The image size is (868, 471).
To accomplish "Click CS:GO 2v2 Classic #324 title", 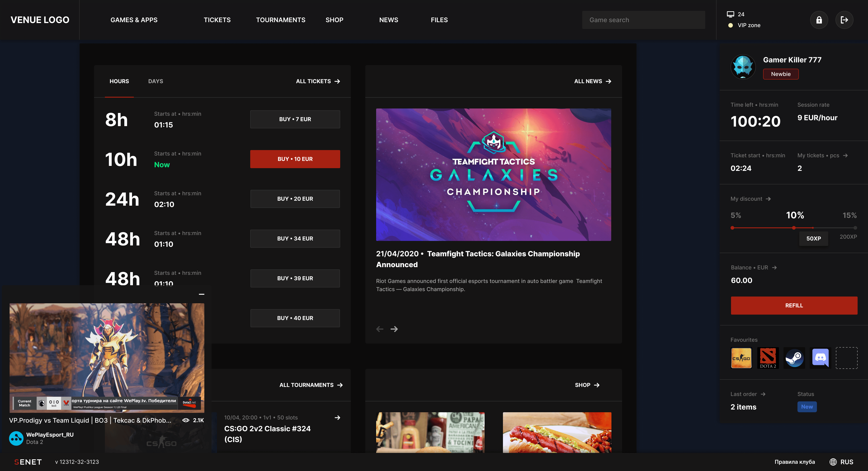I will tap(267, 434).
